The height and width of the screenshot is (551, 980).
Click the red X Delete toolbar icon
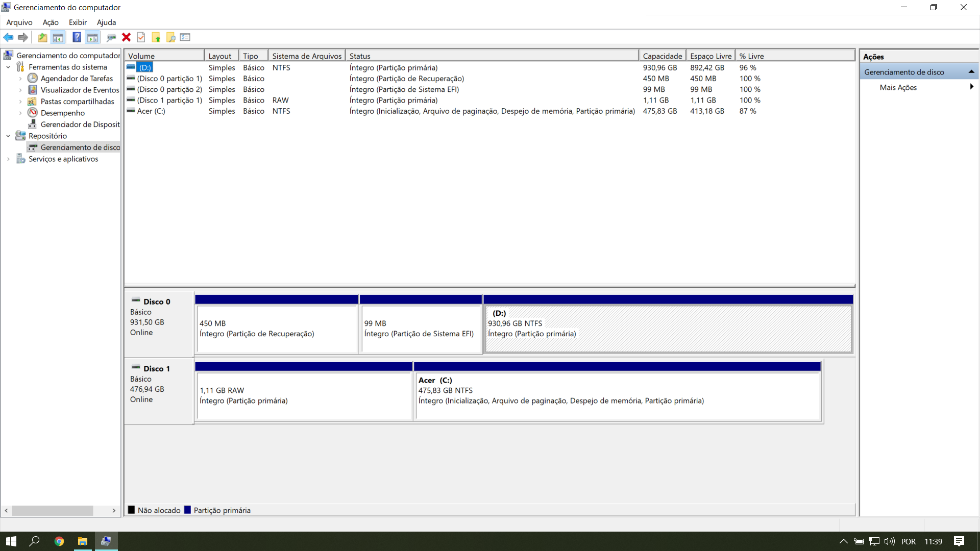(126, 37)
